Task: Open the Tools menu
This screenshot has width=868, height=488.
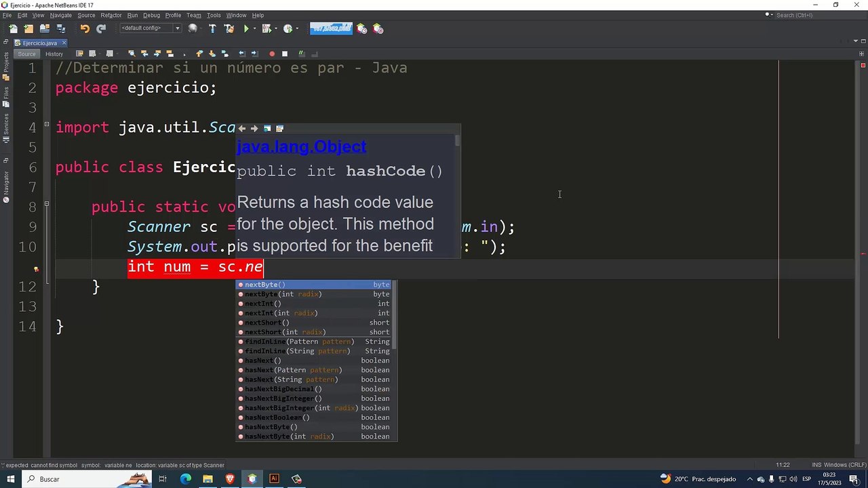Action: (x=214, y=15)
